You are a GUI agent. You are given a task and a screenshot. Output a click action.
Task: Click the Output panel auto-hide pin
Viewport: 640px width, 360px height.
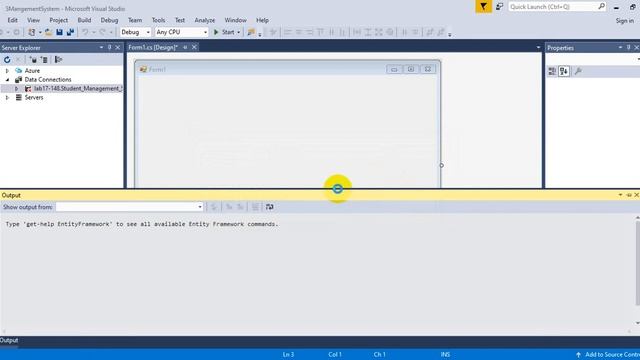[x=629, y=195]
